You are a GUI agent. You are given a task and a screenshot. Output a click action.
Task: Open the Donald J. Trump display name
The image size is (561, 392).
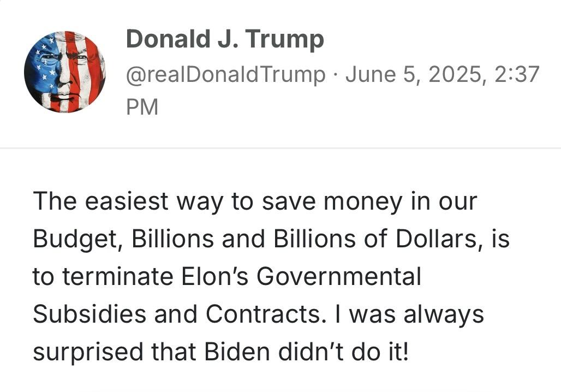click(225, 39)
